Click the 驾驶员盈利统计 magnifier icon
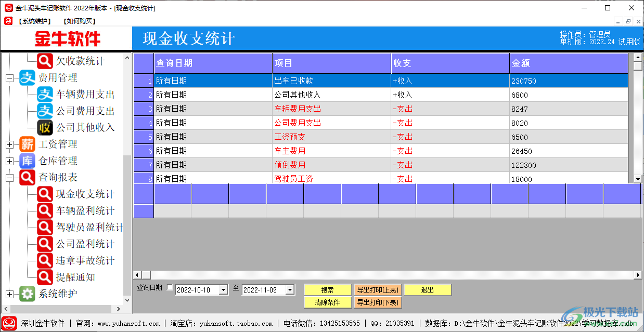Viewport: 644px width, 332px height. point(44,228)
